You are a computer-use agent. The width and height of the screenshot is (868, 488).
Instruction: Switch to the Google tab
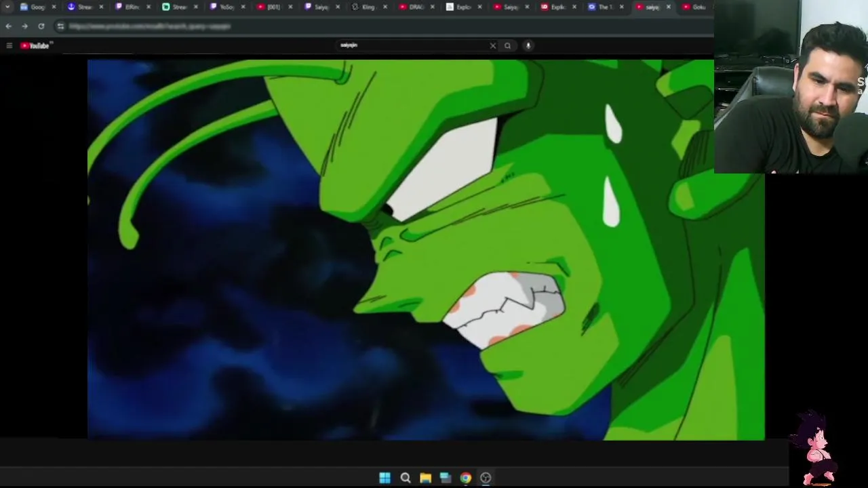coord(36,7)
